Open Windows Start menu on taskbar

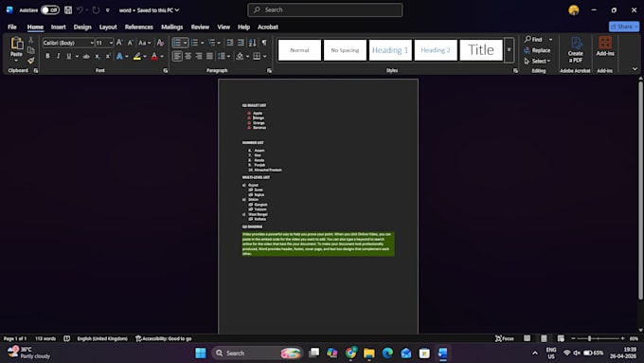(x=201, y=353)
